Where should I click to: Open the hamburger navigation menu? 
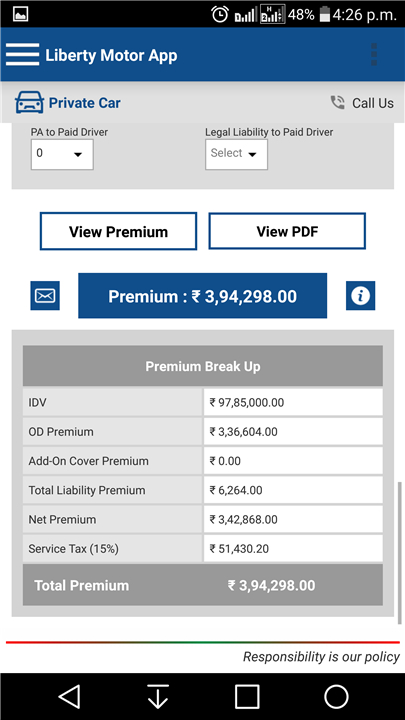click(22, 55)
